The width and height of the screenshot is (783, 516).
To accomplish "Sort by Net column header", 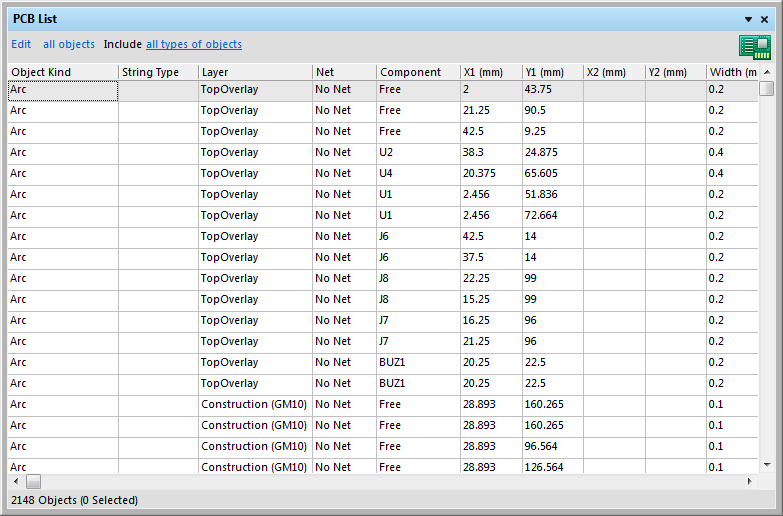I will 344,72.
